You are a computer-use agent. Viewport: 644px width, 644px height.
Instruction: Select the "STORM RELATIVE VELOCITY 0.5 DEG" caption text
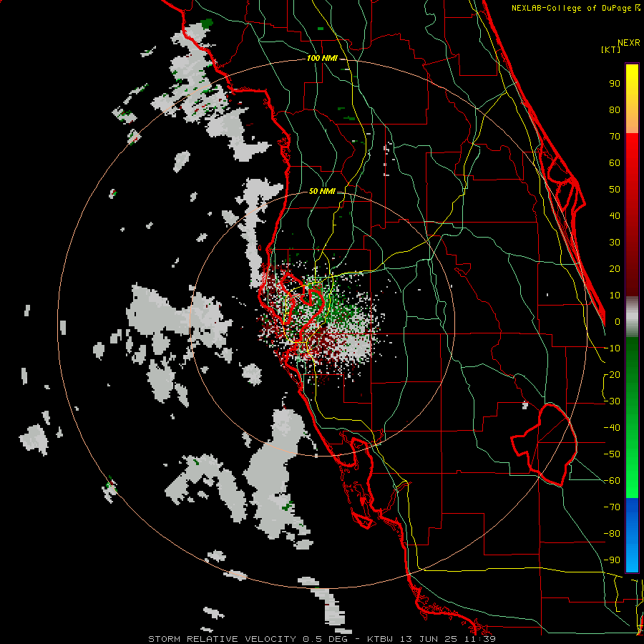[x=249, y=639]
